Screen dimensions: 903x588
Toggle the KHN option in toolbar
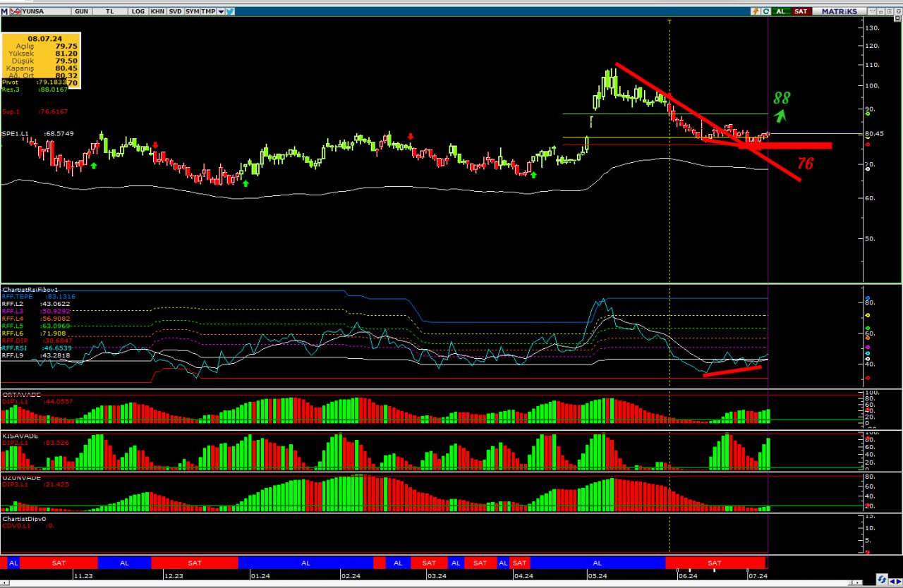(157, 11)
